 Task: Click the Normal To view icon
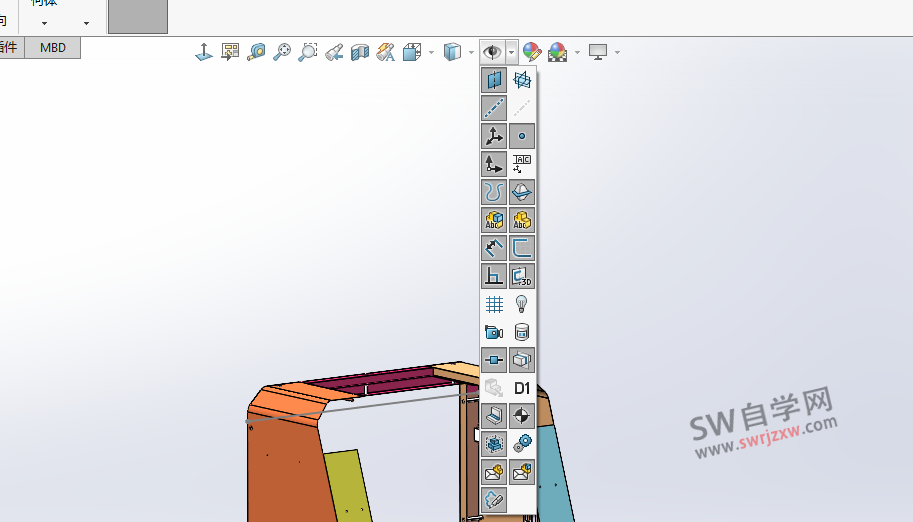[204, 52]
